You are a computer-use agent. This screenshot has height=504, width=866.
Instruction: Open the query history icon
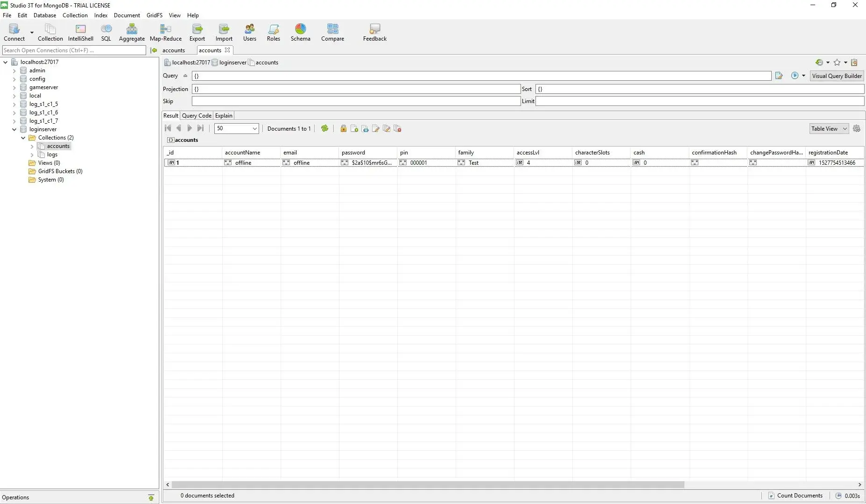point(819,62)
